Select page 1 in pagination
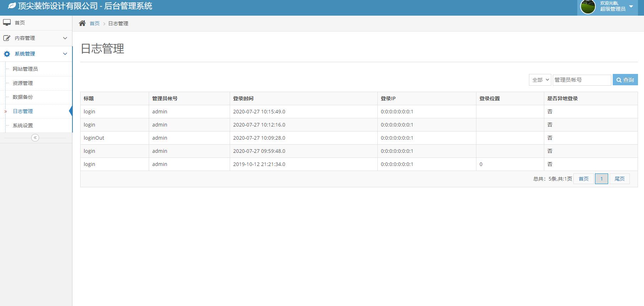Viewport: 644px width, 306px height. click(x=601, y=179)
